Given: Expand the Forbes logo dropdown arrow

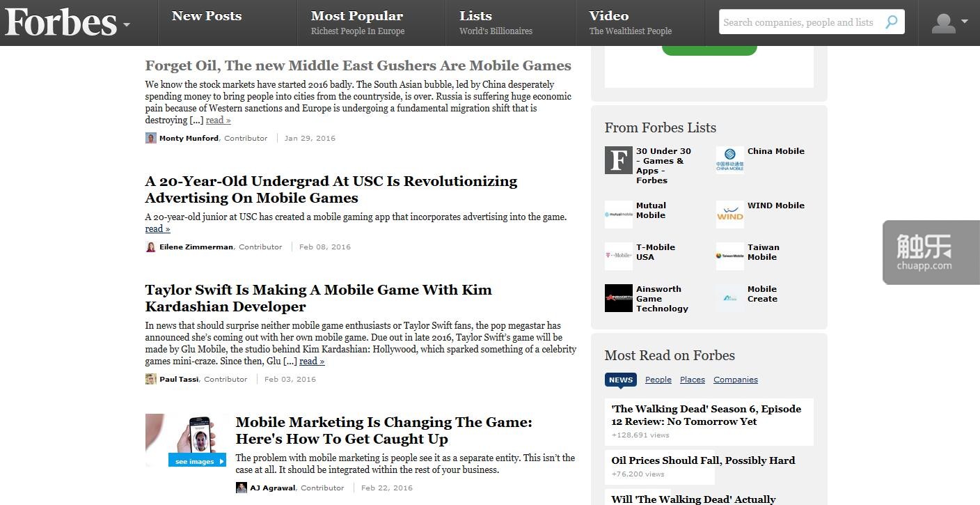Looking at the screenshot, I should pyautogui.click(x=127, y=25).
